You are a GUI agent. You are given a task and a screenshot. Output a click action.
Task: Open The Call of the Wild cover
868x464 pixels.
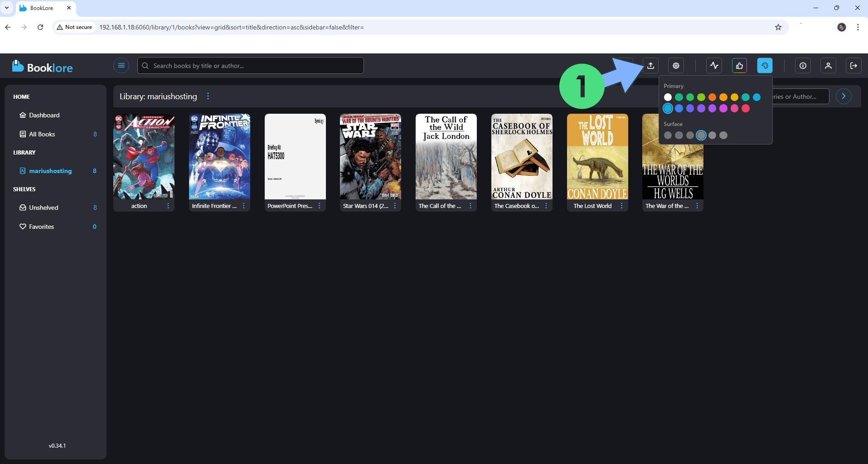[446, 156]
